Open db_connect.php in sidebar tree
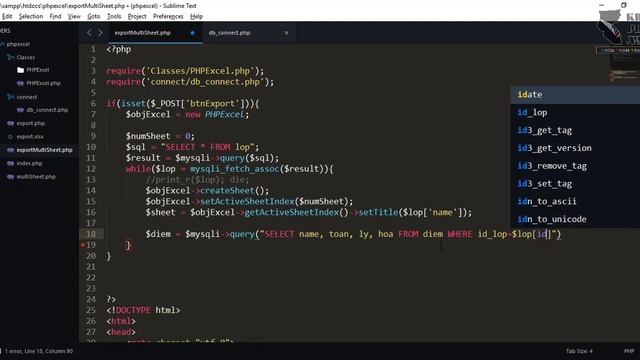Screen dimensions: 640x360 coord(47,110)
